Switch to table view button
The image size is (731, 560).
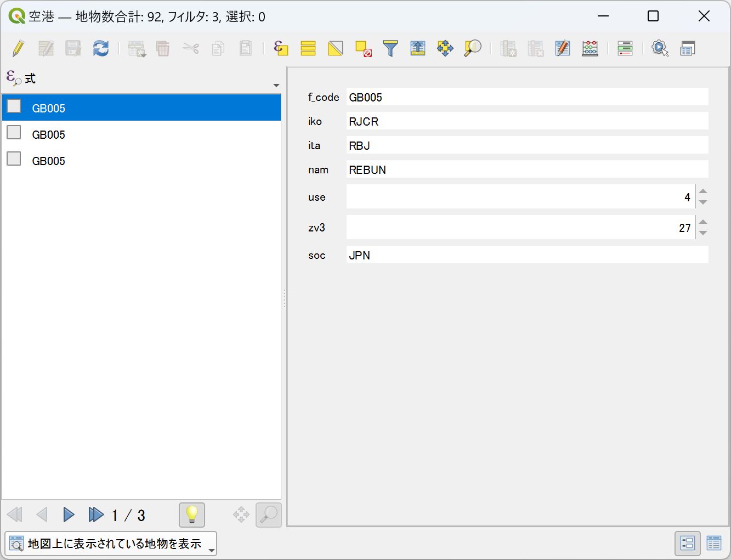click(714, 543)
